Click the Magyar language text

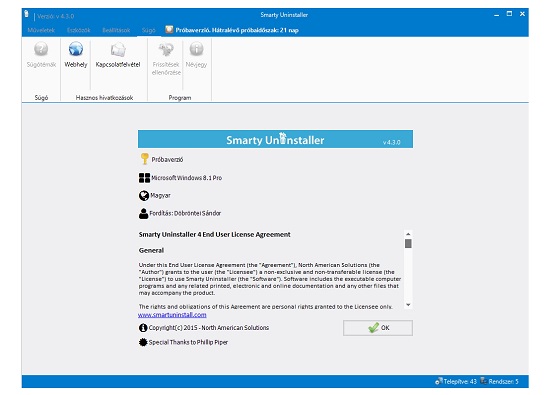click(160, 195)
